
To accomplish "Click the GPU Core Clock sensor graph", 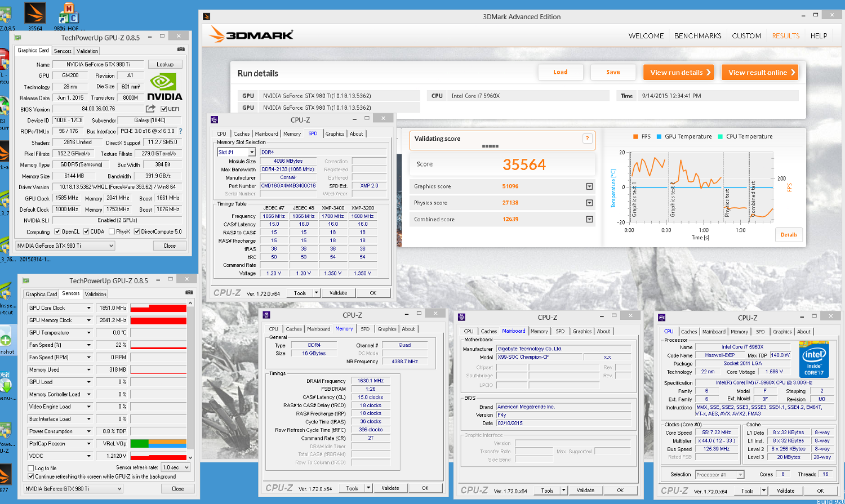I will (158, 308).
